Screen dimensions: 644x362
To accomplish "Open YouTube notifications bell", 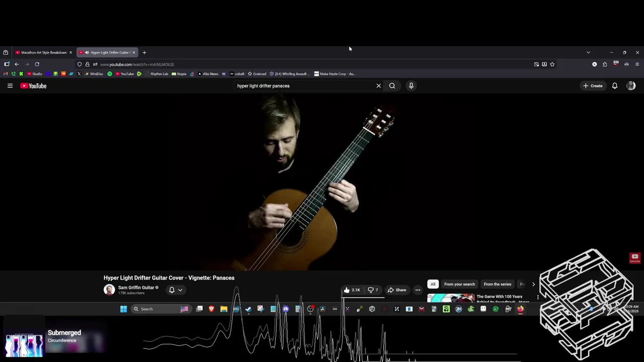I will click(614, 86).
